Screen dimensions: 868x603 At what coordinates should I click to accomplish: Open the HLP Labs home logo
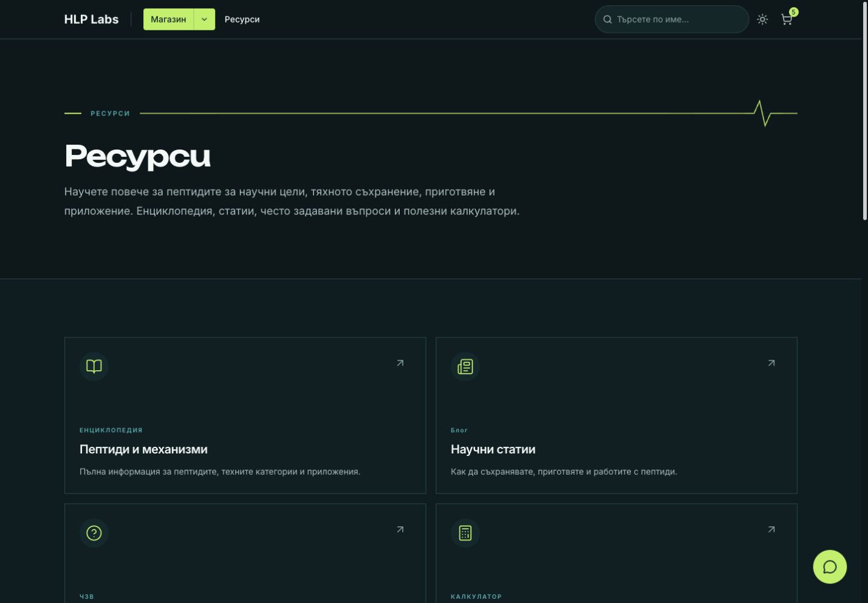(x=91, y=19)
